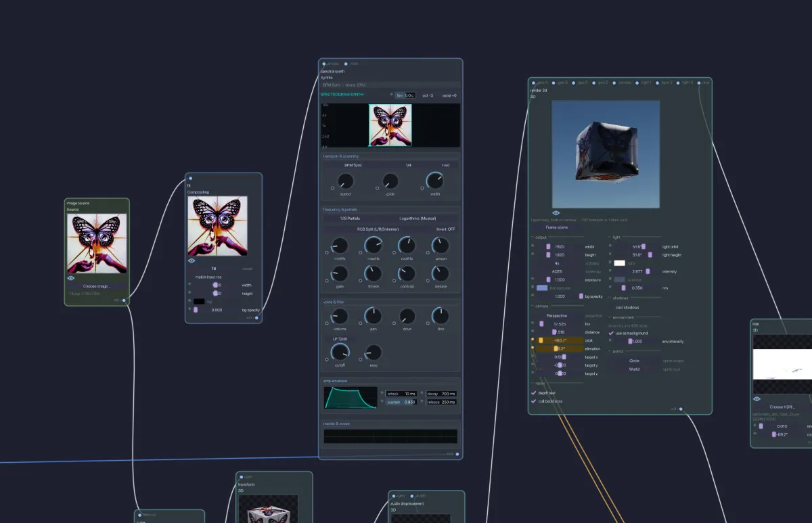Image resolution: width=812 pixels, height=523 pixels.
Task: Toggle preview eye in fit compositing node
Action: click(191, 260)
